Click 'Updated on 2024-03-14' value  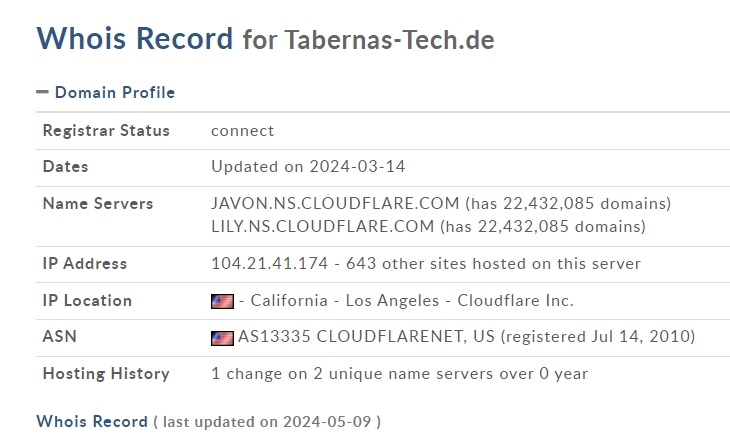(x=308, y=166)
